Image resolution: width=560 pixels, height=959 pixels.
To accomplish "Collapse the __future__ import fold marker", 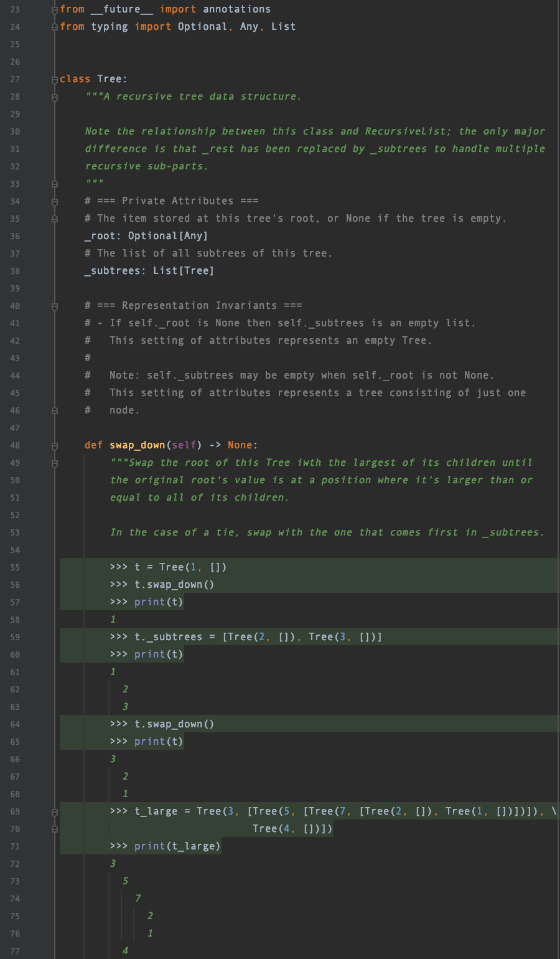I will 55,9.
